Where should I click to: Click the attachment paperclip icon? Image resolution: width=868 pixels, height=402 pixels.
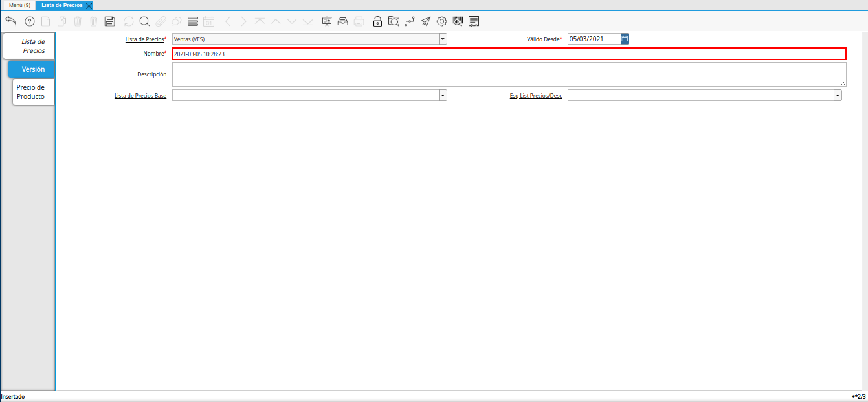pyautogui.click(x=161, y=21)
